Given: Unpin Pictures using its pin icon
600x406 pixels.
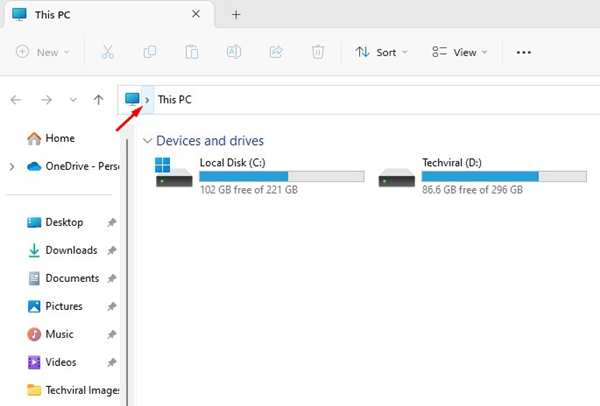Looking at the screenshot, I should tap(112, 306).
